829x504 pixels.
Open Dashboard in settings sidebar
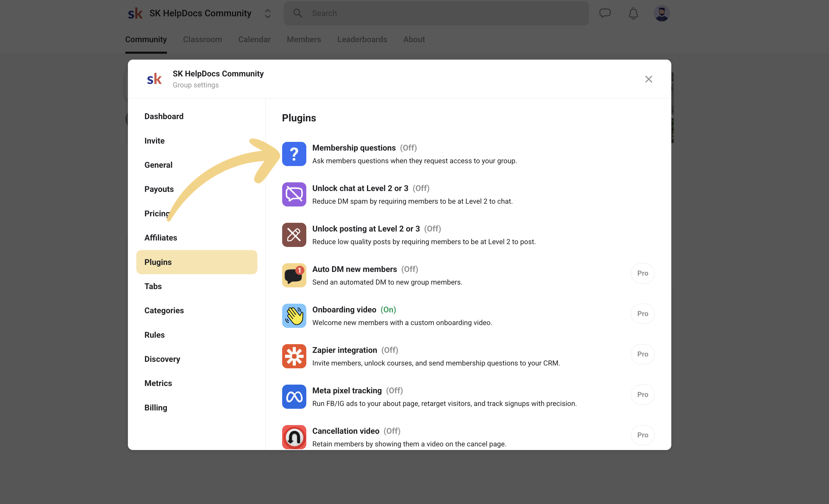point(197,116)
